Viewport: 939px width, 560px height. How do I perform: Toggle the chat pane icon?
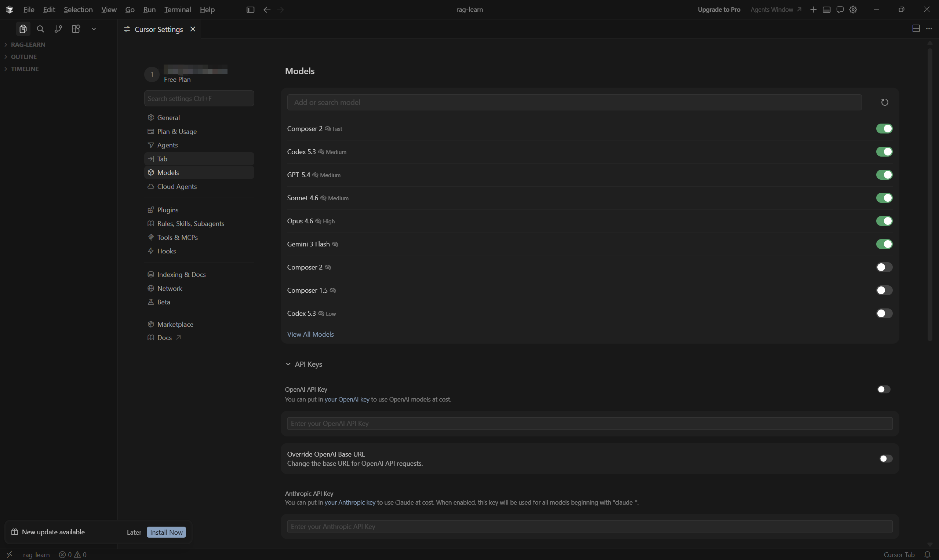(x=840, y=10)
